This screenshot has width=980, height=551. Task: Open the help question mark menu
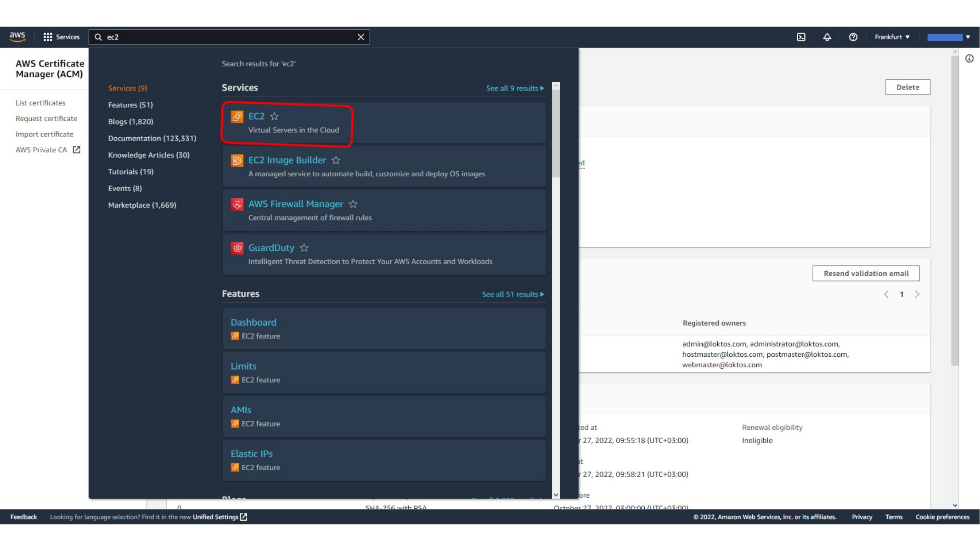pyautogui.click(x=853, y=37)
